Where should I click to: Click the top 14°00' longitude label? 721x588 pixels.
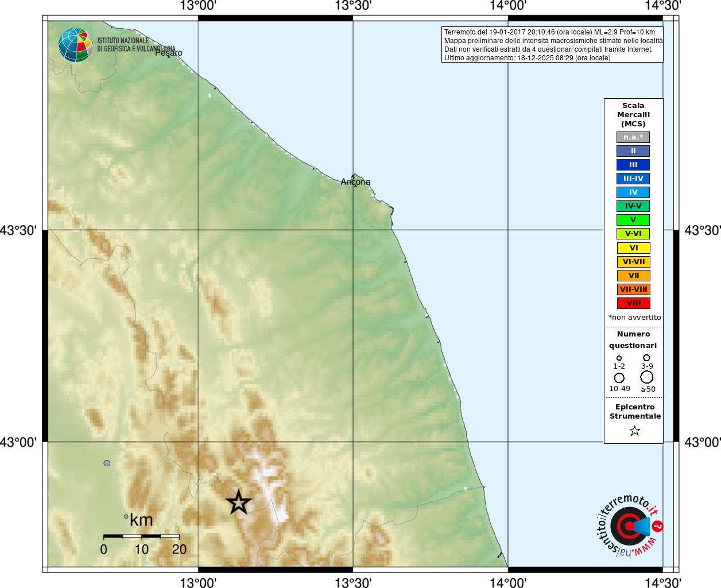[x=508, y=6]
